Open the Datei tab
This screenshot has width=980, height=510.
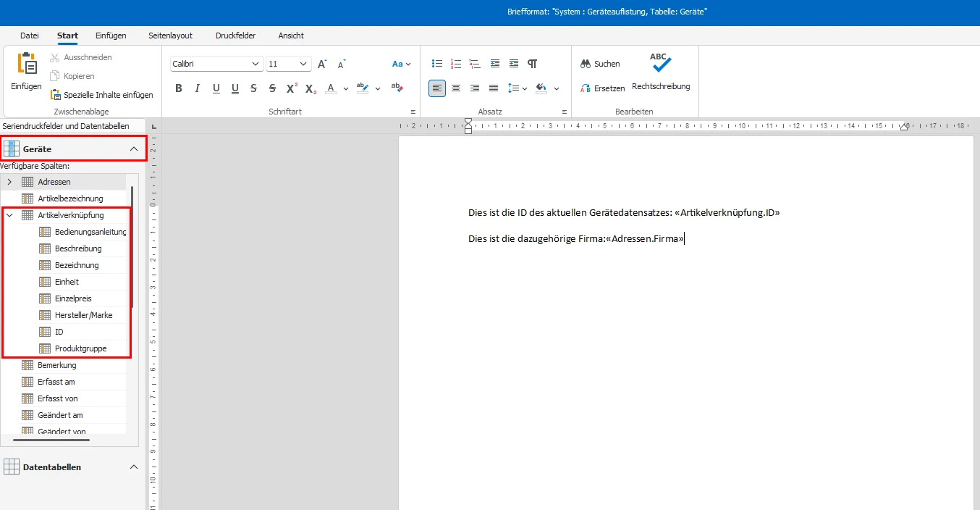[x=30, y=35]
